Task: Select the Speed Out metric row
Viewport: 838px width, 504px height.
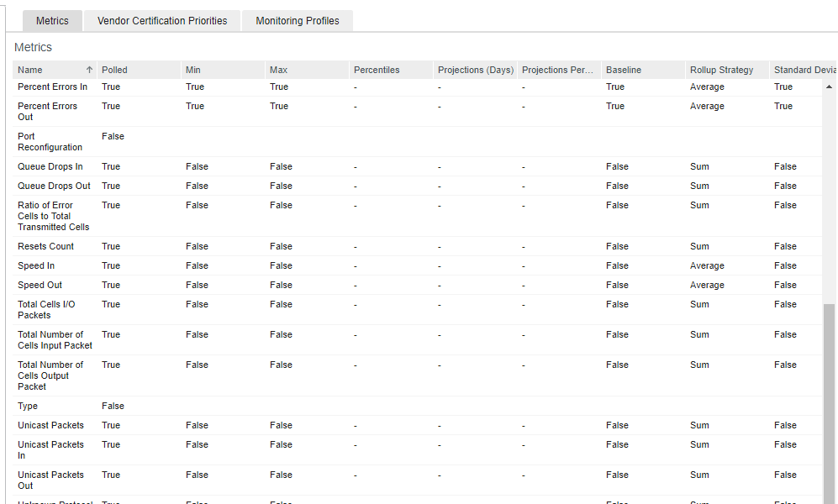Action: pos(40,285)
